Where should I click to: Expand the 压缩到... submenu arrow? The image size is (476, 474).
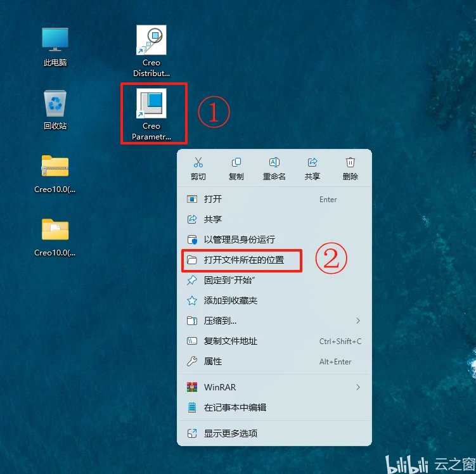coord(358,321)
